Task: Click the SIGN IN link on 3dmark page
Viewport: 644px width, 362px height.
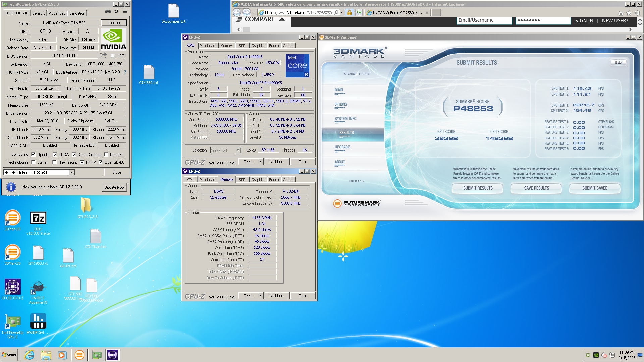Action: click(x=584, y=21)
